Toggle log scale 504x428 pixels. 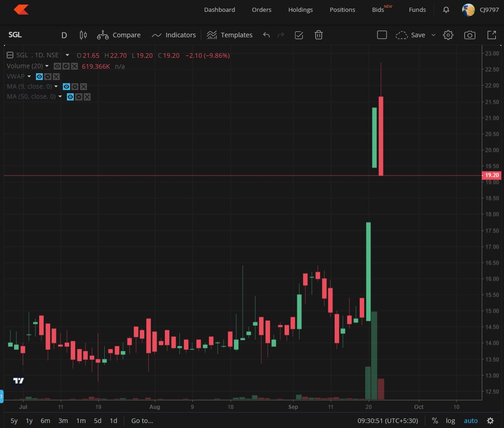[x=450, y=421]
